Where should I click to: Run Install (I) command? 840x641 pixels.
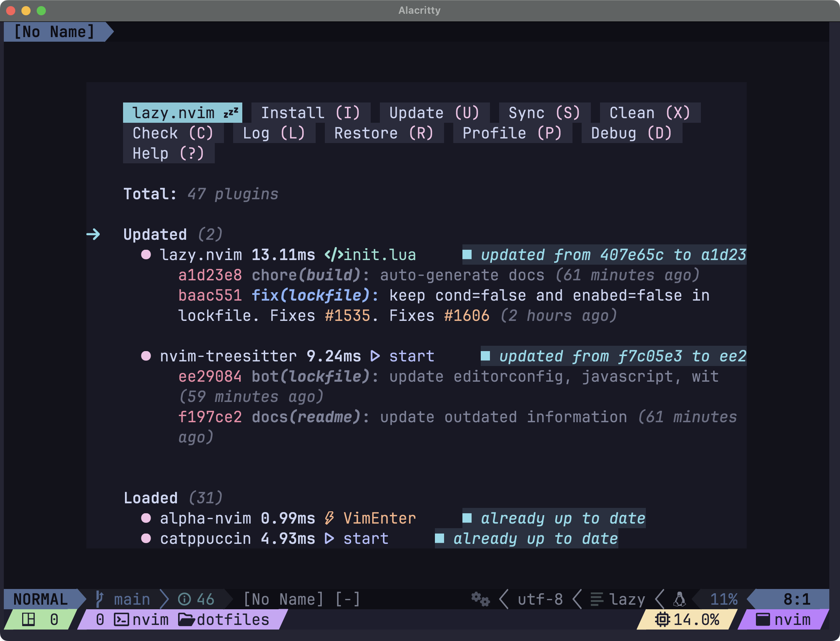(x=311, y=113)
